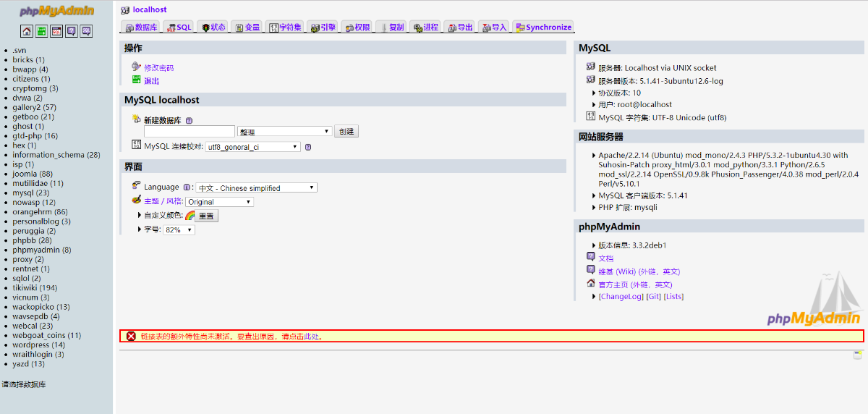Open the SQL query window icon

coord(56,31)
